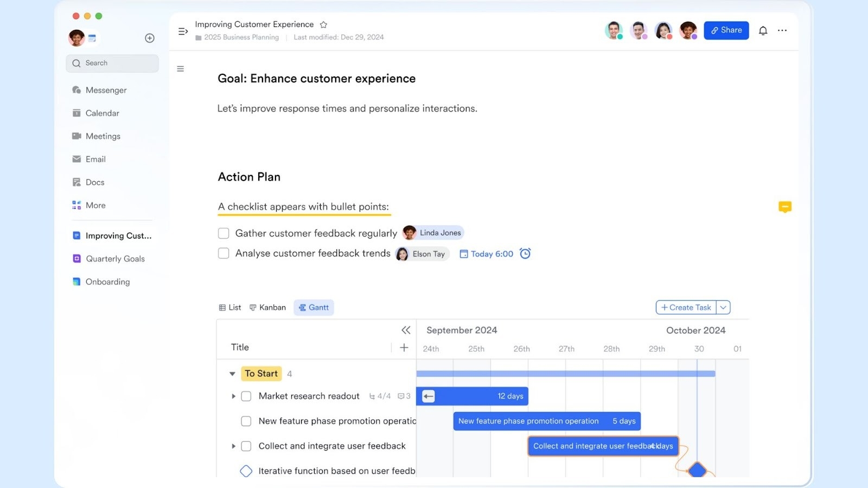Click the To Start group summary bar

[566, 374]
